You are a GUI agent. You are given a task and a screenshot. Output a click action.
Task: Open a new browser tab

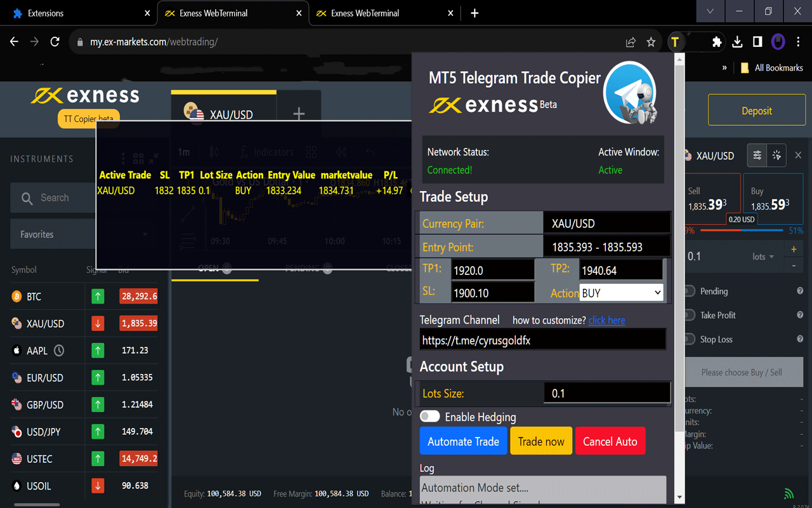point(475,13)
